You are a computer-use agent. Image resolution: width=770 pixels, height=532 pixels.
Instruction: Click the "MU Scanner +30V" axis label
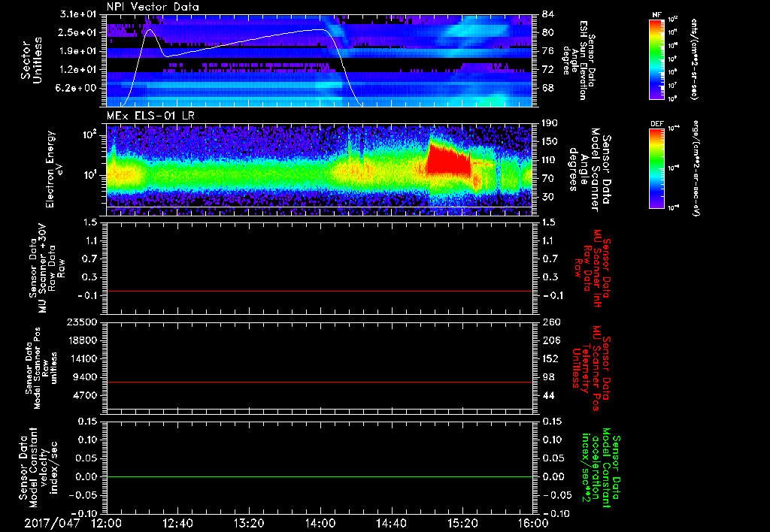point(42,268)
